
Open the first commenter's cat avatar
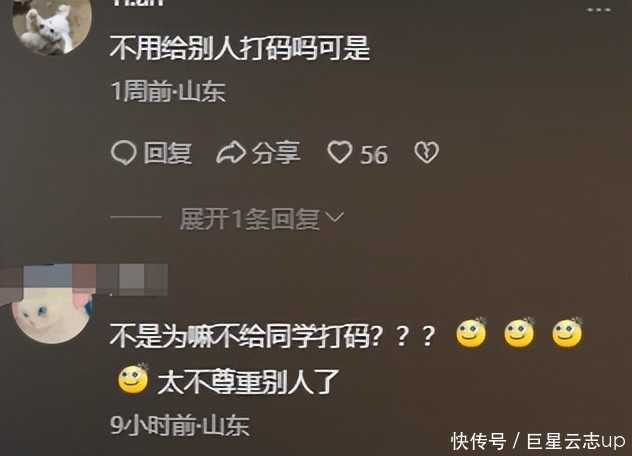click(52, 25)
